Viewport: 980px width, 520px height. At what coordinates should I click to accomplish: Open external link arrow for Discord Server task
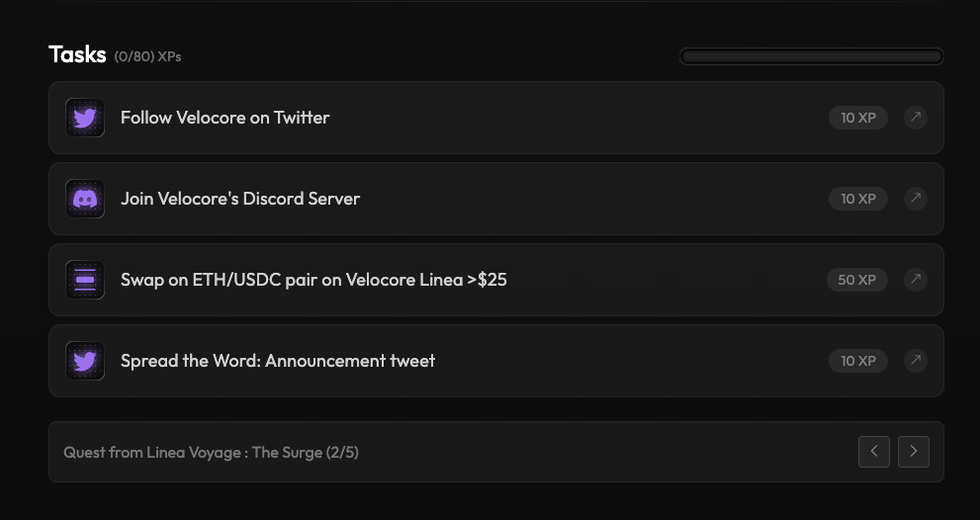tap(916, 199)
